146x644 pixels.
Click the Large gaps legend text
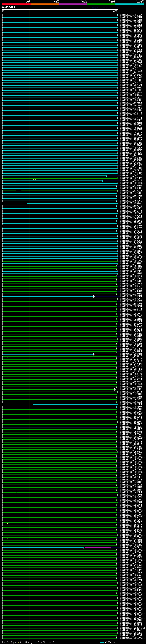point(28,642)
